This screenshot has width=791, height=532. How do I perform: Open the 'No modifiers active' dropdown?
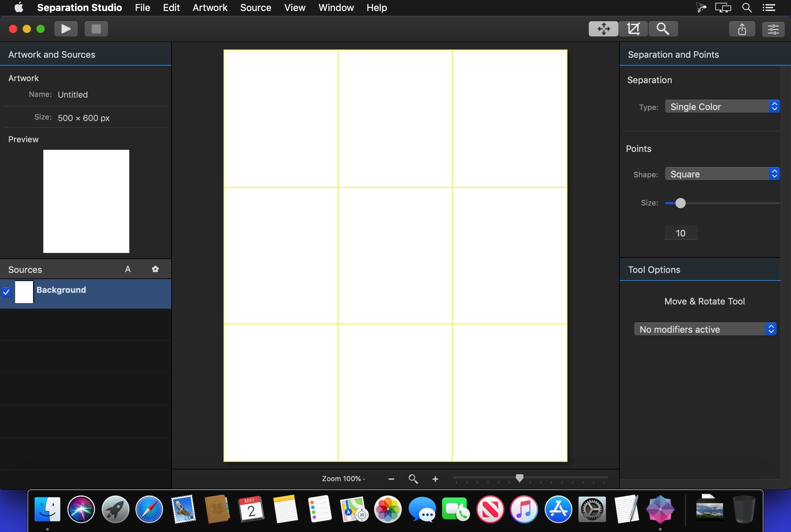[705, 329]
